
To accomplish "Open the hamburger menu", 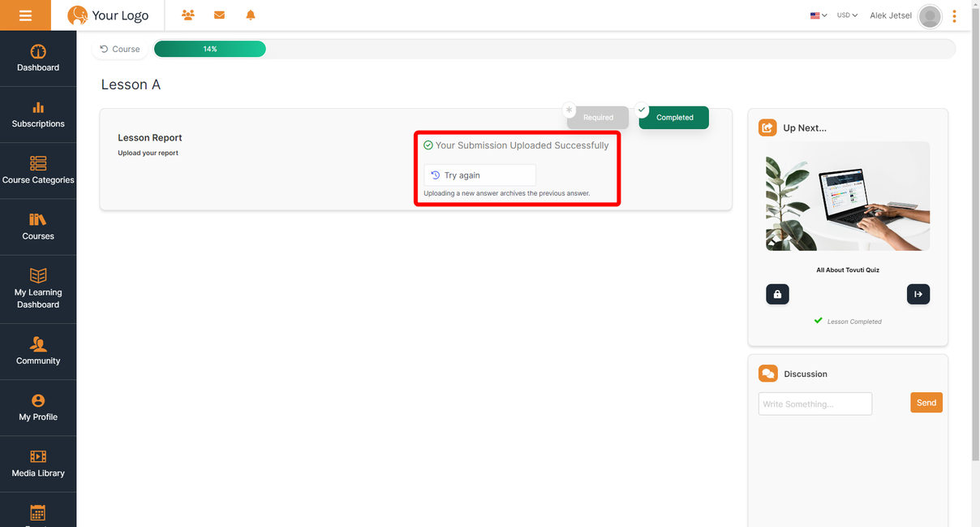I will click(25, 15).
